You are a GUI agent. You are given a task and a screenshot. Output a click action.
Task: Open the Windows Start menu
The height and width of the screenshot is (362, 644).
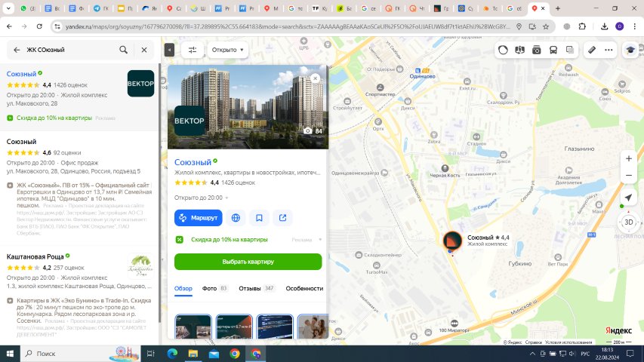point(10,354)
